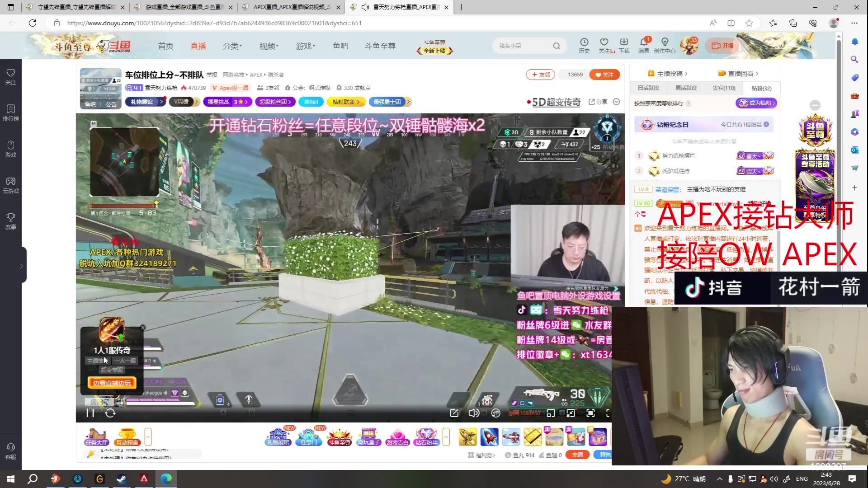Click 开播 start streaming button
Viewport: 868px width, 488px height.
722,46
